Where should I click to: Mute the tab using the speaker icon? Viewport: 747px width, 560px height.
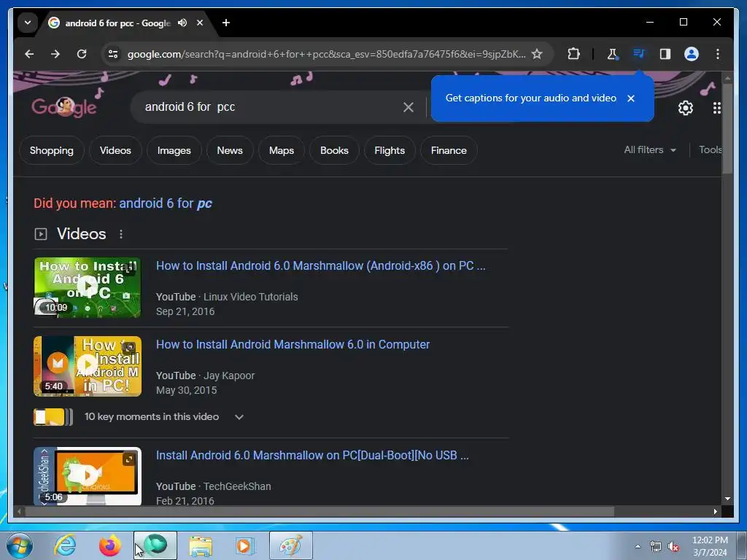[182, 23]
